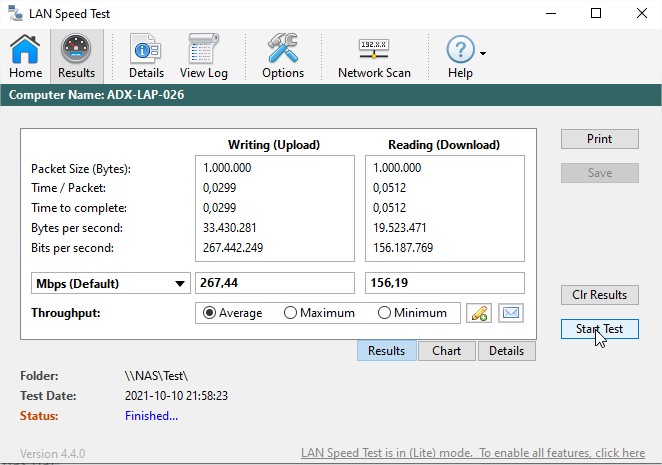Click download bits per second value 156.187.769
The width and height of the screenshot is (662, 465).
pos(403,247)
